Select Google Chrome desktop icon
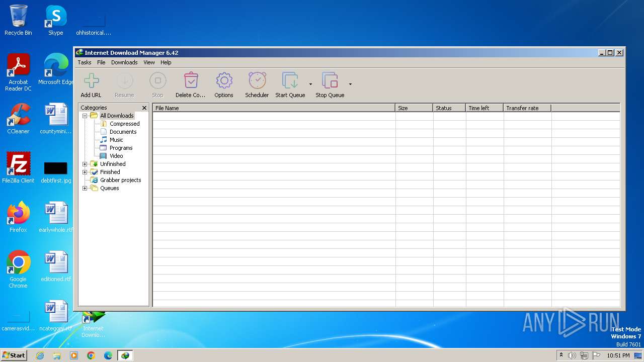 click(18, 269)
